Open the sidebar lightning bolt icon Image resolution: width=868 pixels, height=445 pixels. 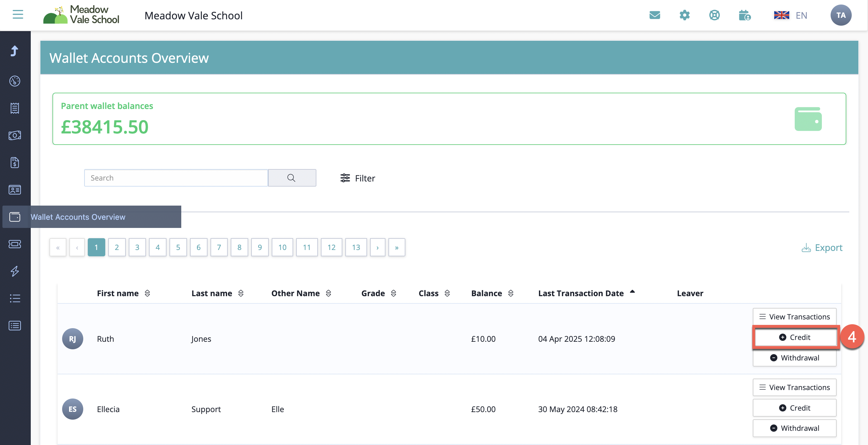15,271
